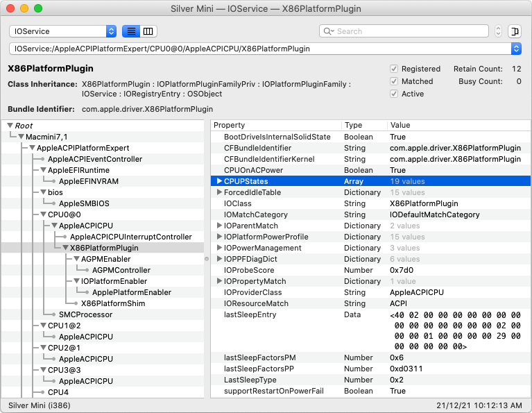This screenshot has height=413, width=532.
Task: Select AppleACPICPU under CPU2@1
Action: [86, 359]
